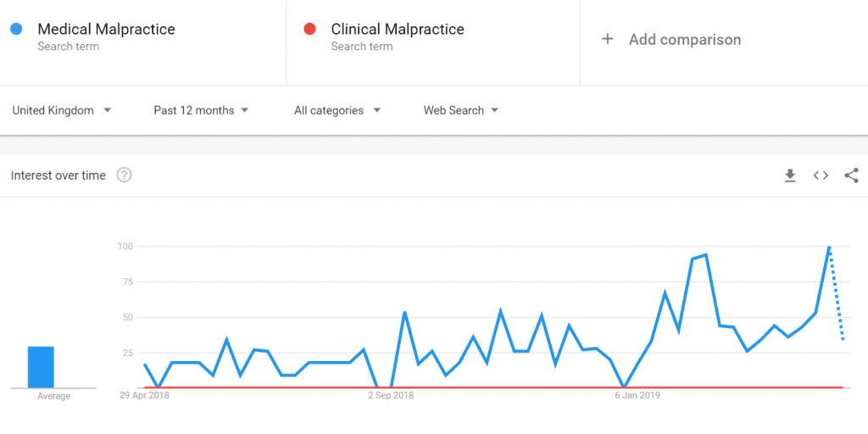Open embed code for the chart
Viewport: 868px width, 434px height.
pyautogui.click(x=821, y=175)
